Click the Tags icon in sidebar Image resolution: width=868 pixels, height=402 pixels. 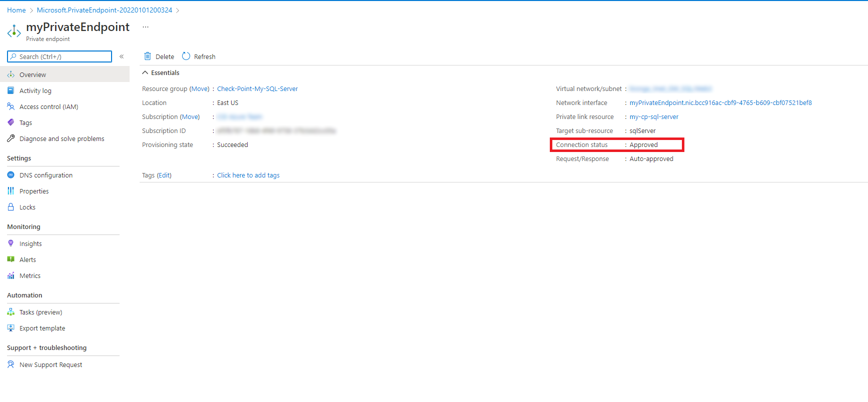11,122
